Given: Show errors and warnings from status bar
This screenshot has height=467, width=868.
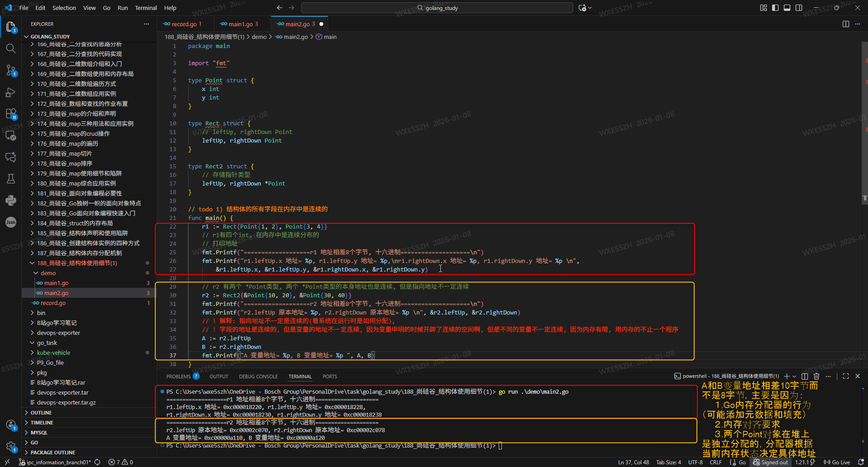Looking at the screenshot, I should (121, 462).
